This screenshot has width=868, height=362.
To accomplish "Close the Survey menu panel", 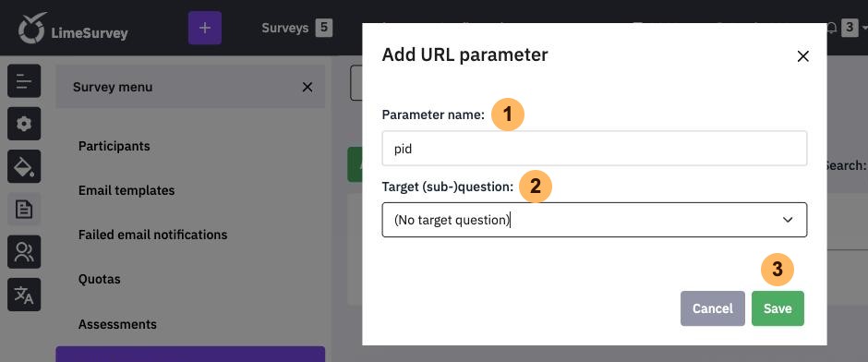I will [x=307, y=87].
